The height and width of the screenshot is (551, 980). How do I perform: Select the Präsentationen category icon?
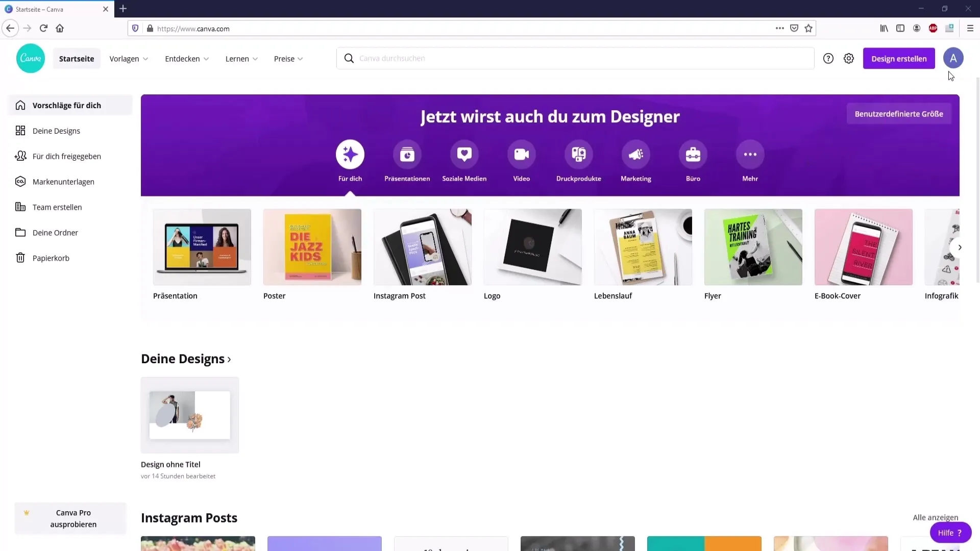407,154
